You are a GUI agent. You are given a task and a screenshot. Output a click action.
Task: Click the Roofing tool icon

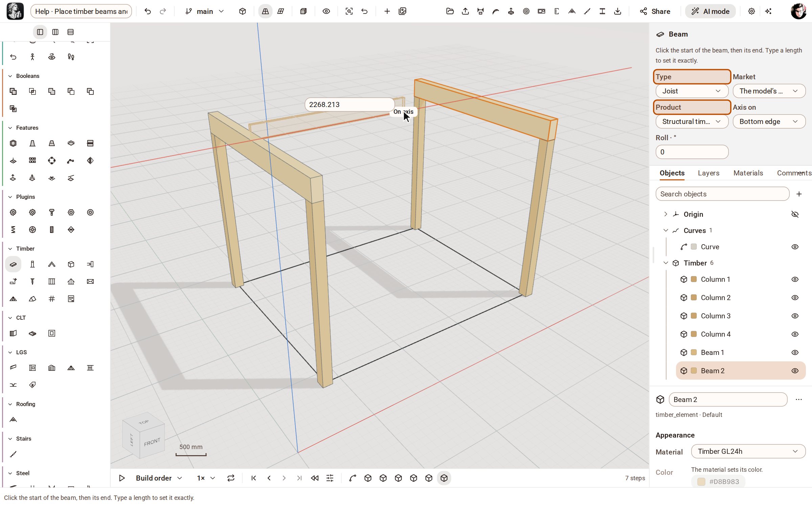(13, 420)
